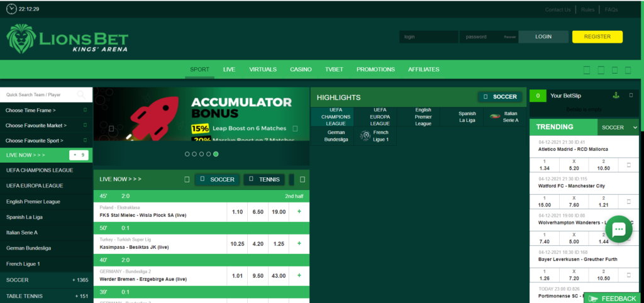The height and width of the screenshot is (303, 644).
Task: Expand the SOCCER + 1365 sidebar category
Action: click(x=47, y=280)
